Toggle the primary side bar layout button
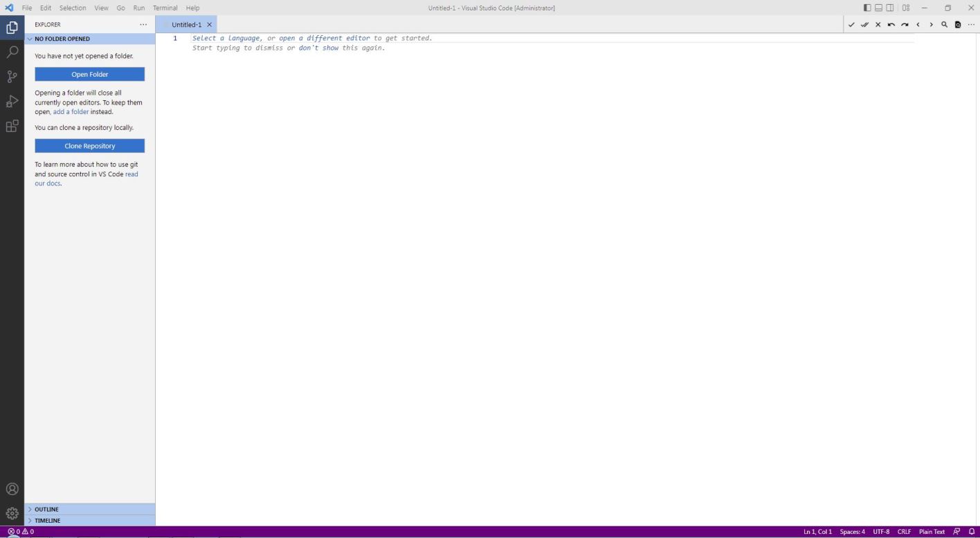Image resolution: width=980 pixels, height=538 pixels. (867, 8)
